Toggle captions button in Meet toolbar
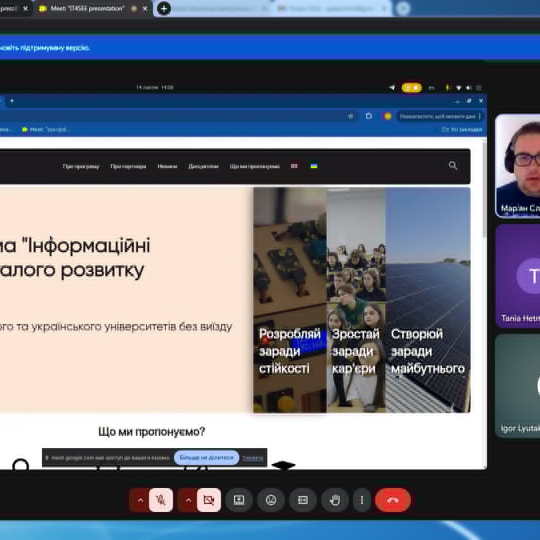The height and width of the screenshot is (540, 540). [303, 500]
